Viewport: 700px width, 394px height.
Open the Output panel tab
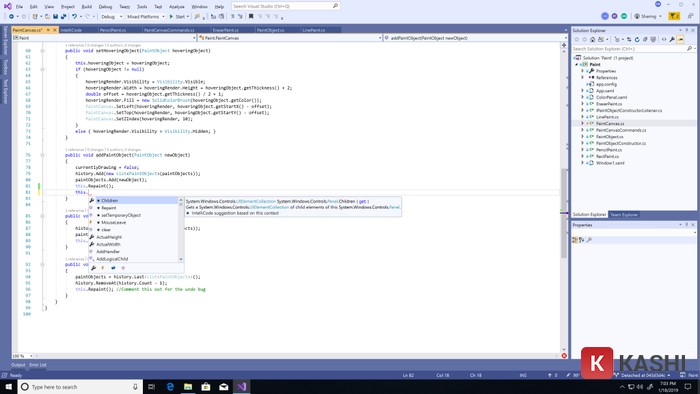pos(18,365)
